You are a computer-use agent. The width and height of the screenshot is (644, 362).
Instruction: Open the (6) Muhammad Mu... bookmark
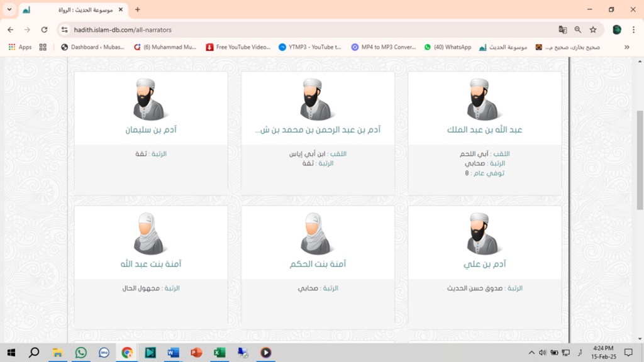click(x=165, y=47)
